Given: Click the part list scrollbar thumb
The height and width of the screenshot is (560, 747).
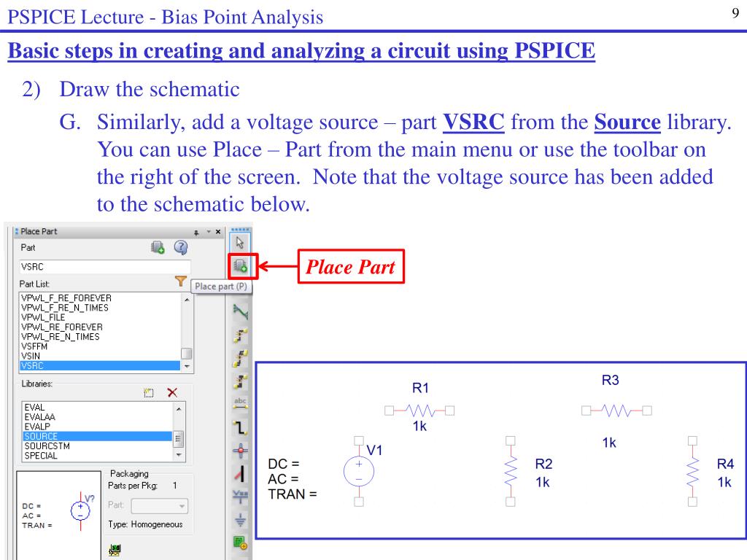Looking at the screenshot, I should click(187, 354).
